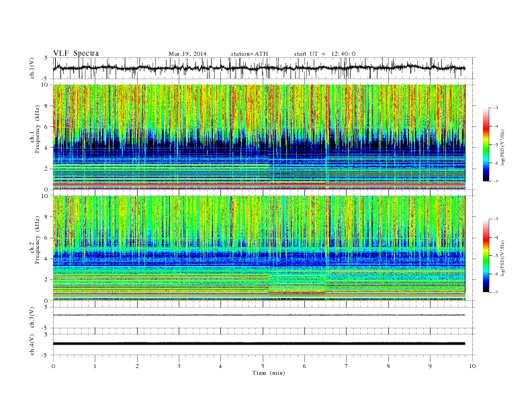This screenshot has height=411, width=532.
Task: Click the ch.2 "Frequency (kHz)" axis label
Action: [38, 240]
